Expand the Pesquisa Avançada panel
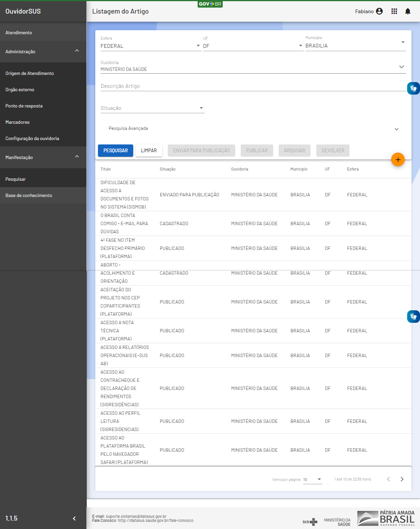Image resolution: width=420 pixels, height=529 pixels. 253,129
